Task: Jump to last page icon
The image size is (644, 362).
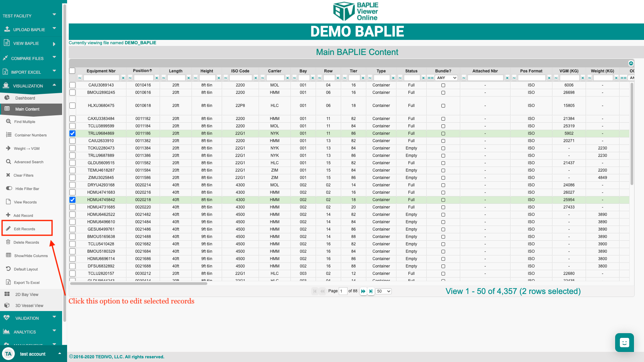Action: [x=371, y=291]
